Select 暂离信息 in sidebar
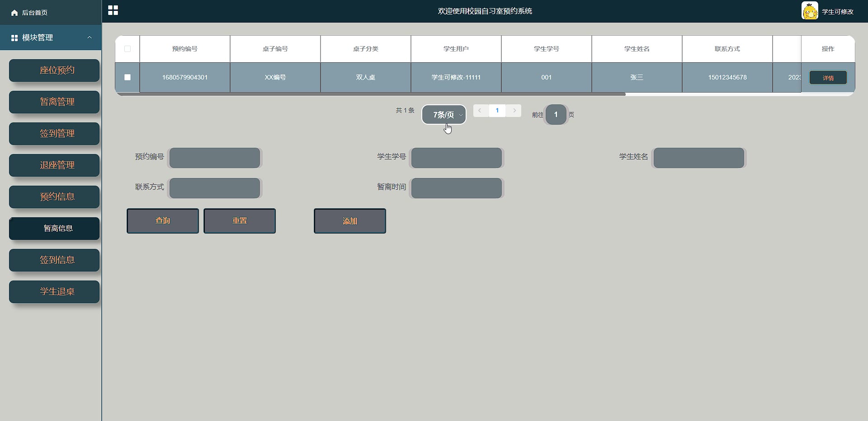This screenshot has width=868, height=421. click(x=54, y=229)
